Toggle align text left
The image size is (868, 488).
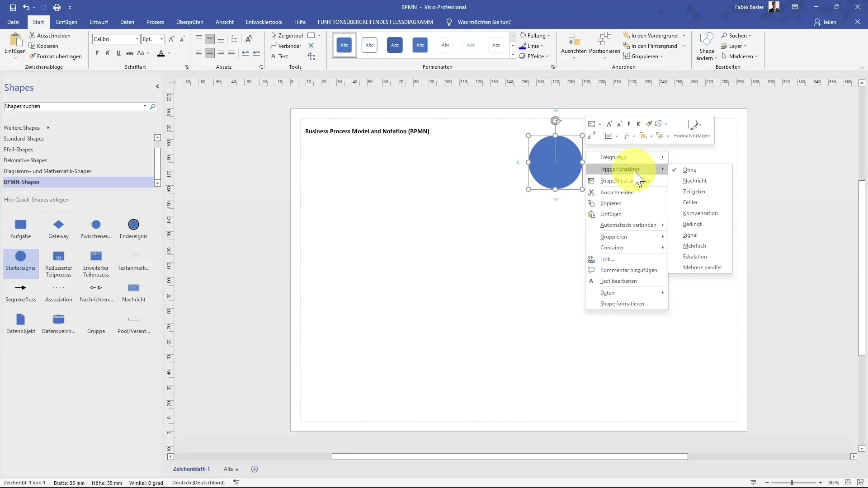[x=199, y=53]
